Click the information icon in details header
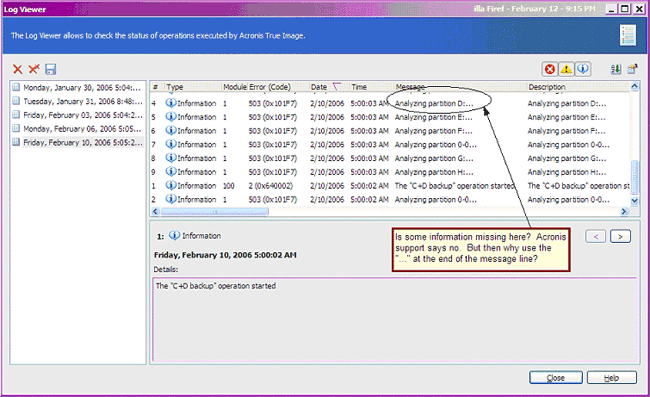Screen dimensions: 650x397 pos(174,235)
